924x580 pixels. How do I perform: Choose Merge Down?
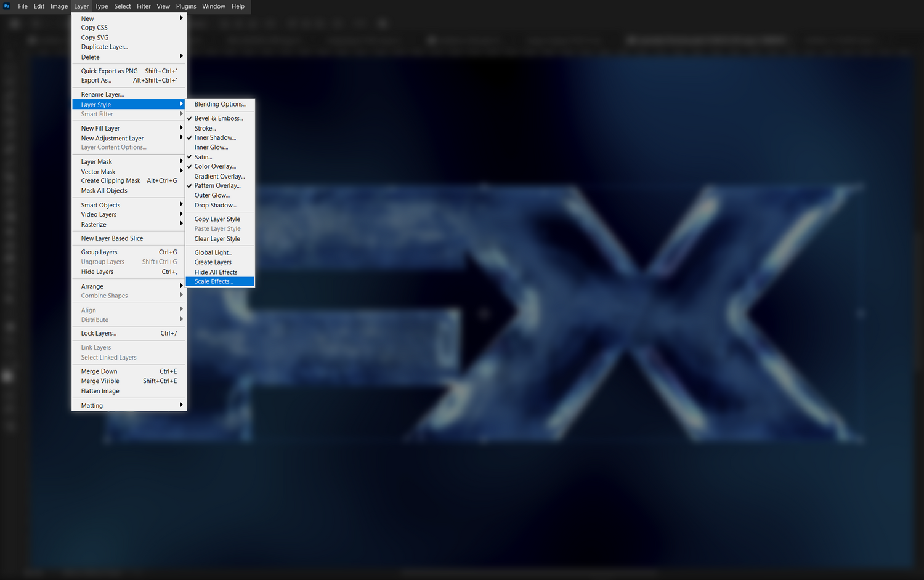pyautogui.click(x=129, y=371)
